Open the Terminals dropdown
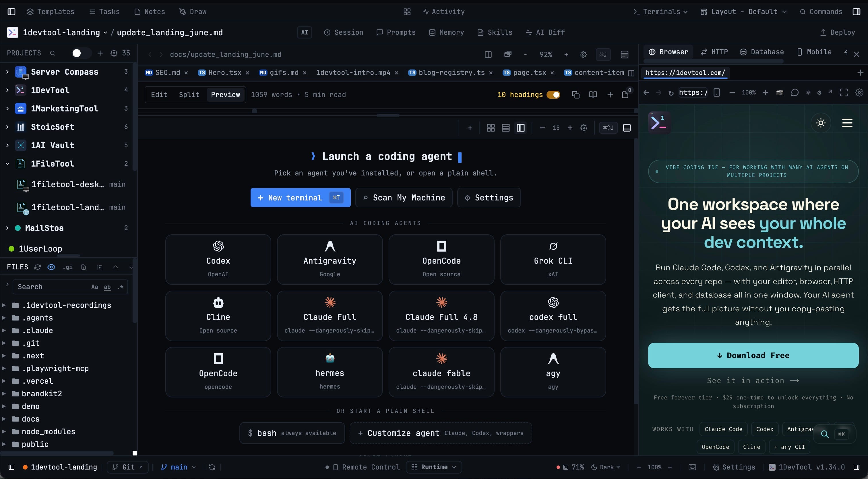Image resolution: width=868 pixels, height=479 pixels. 660,12
